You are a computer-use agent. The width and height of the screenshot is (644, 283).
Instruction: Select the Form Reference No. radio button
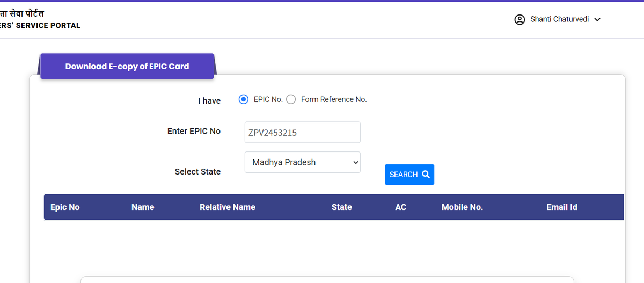click(291, 99)
